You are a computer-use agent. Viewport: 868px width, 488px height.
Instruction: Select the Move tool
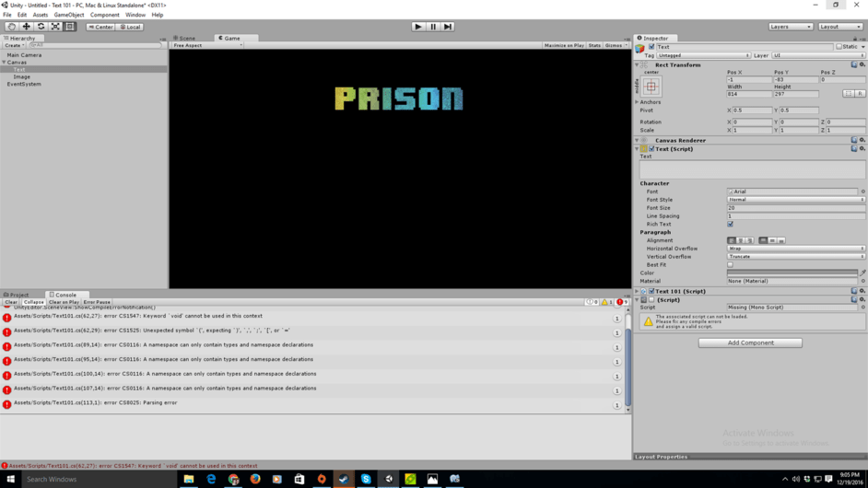point(26,27)
